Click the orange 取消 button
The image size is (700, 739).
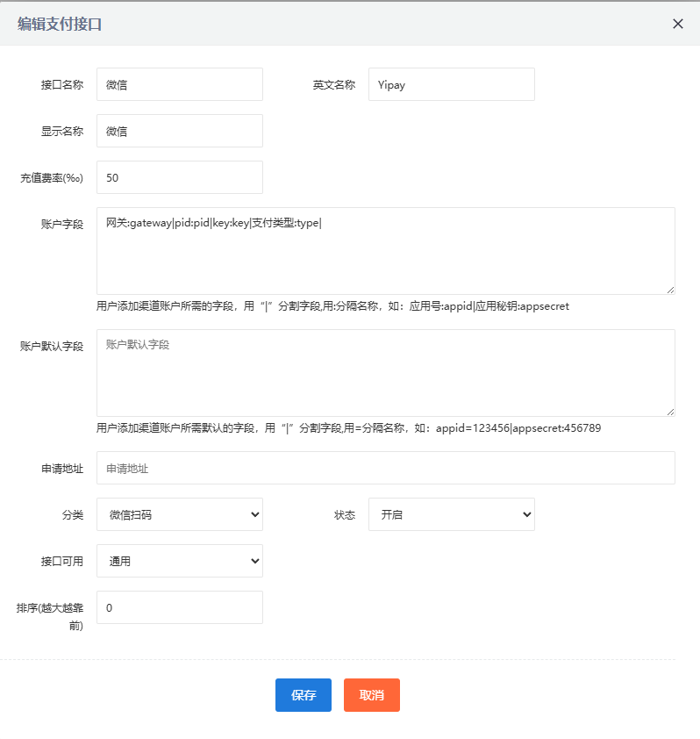pyautogui.click(x=371, y=695)
